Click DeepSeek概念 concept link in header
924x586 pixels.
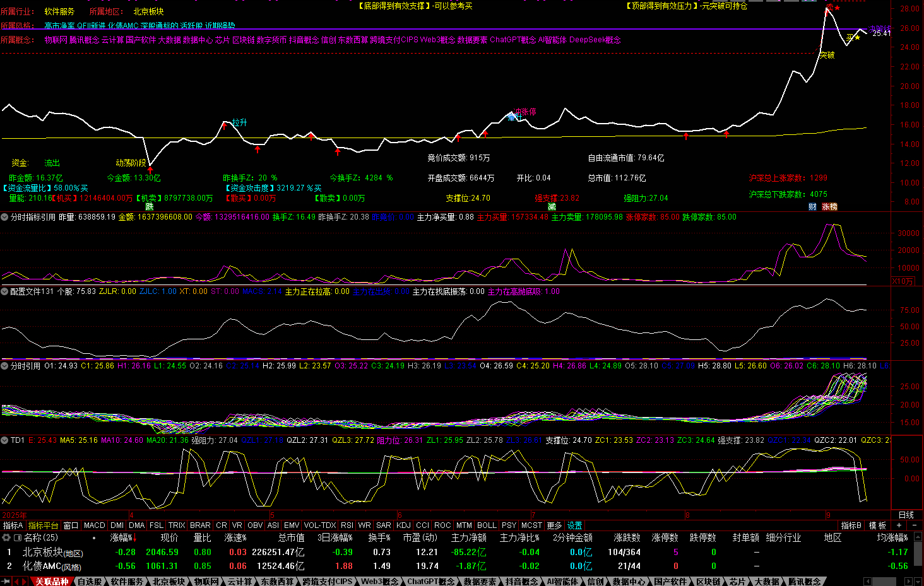pyautogui.click(x=595, y=40)
